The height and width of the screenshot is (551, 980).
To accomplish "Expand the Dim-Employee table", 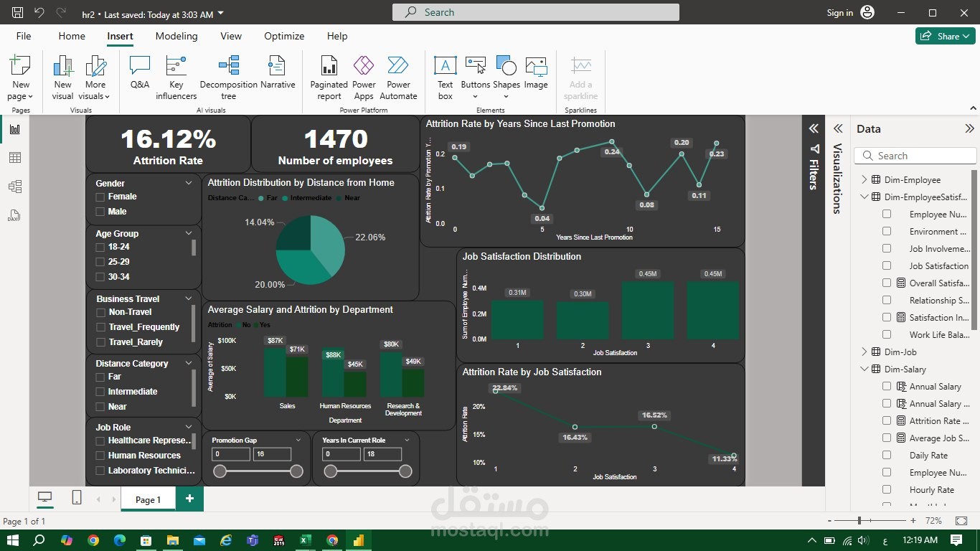I will coord(864,179).
